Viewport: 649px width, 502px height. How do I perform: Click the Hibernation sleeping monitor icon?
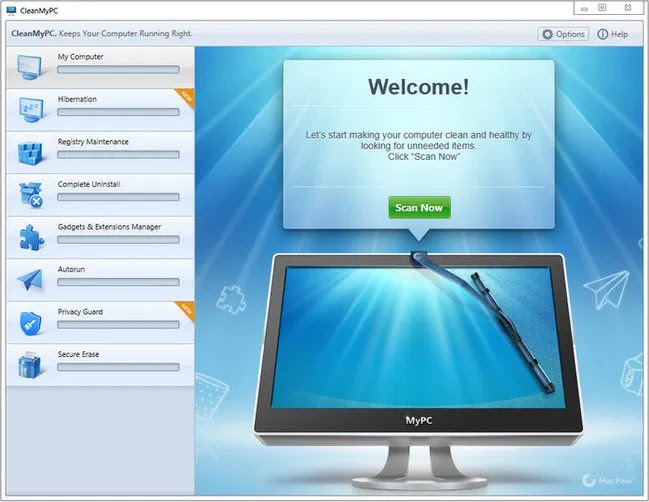(31, 110)
